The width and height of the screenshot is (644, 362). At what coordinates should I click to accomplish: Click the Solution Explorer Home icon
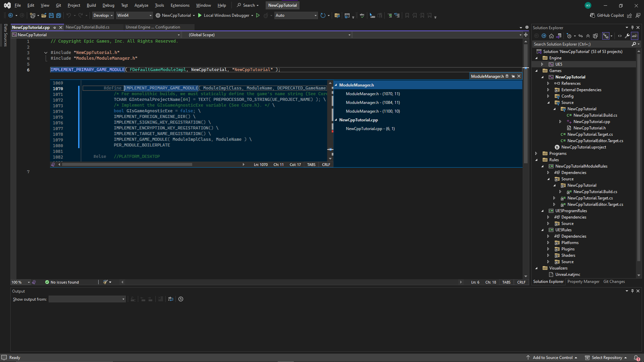[551, 36]
